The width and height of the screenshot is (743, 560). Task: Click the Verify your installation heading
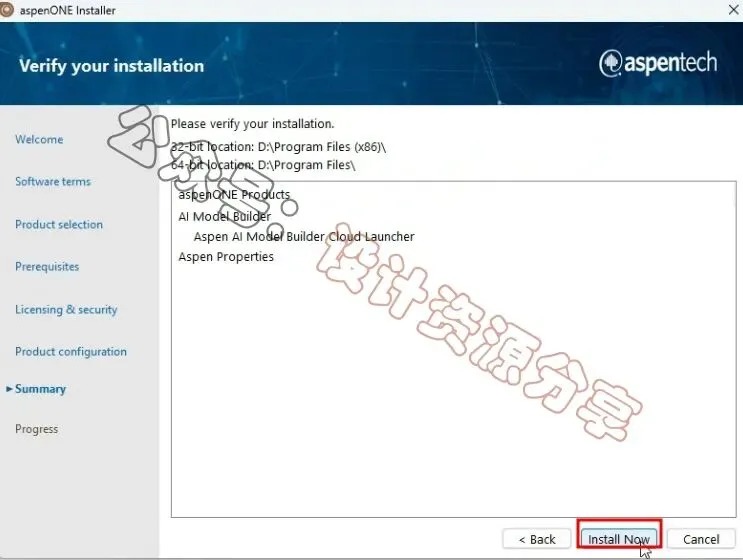[x=112, y=66]
